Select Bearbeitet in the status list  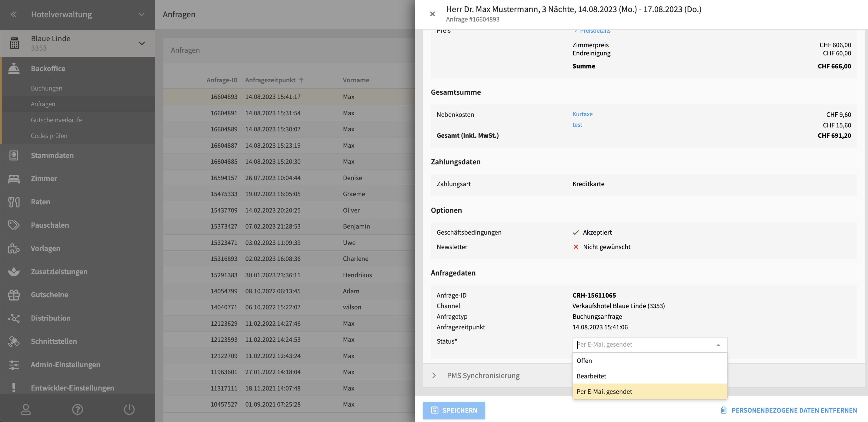650,376
